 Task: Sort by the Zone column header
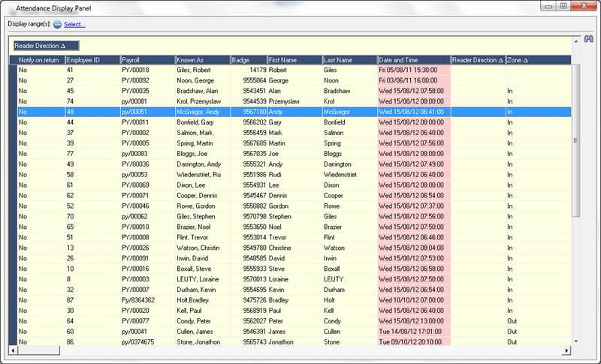point(537,60)
